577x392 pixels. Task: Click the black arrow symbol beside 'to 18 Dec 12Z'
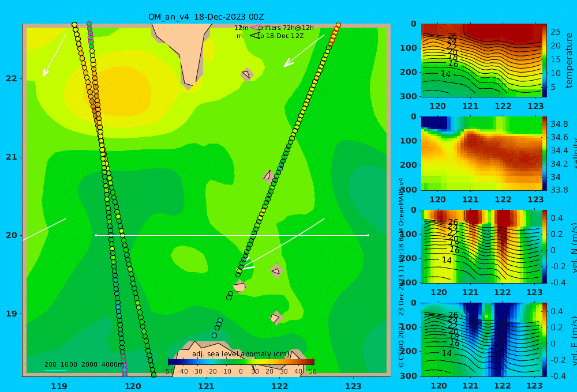pos(255,36)
